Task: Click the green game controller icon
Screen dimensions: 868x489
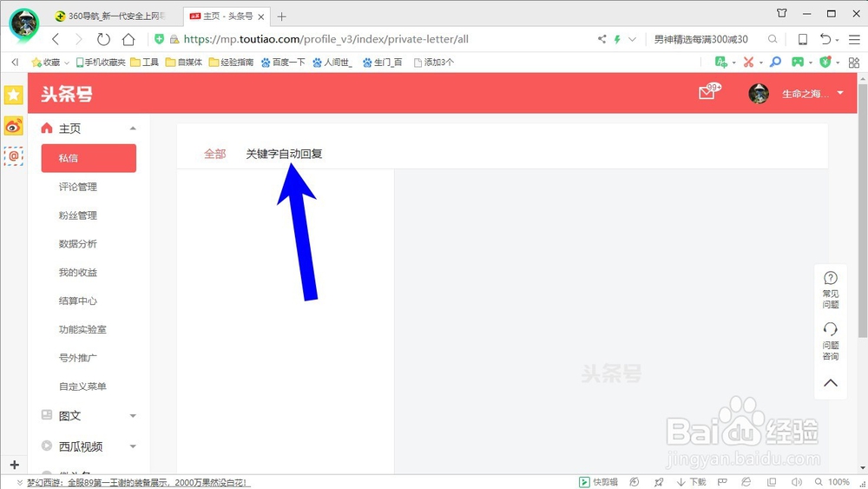Action: (798, 62)
